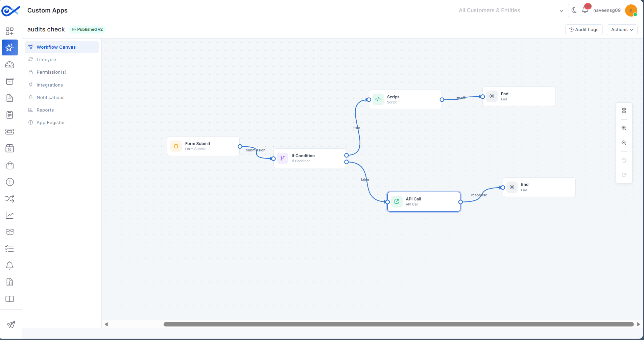This screenshot has height=340, width=644.
Task: Click the zoom in canvas icon
Action: click(x=624, y=128)
